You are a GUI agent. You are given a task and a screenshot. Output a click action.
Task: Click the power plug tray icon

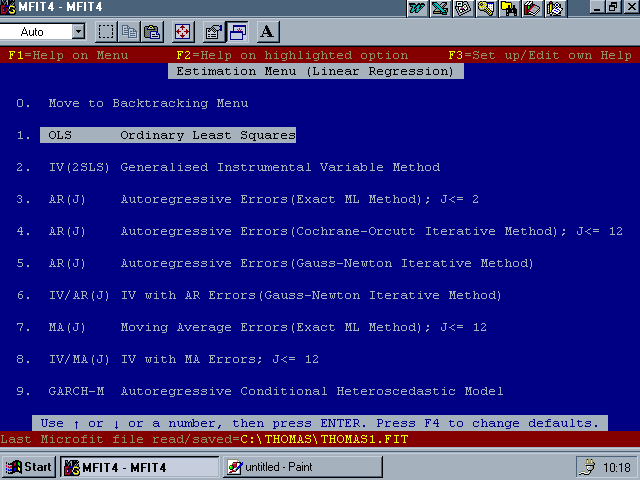(589, 467)
